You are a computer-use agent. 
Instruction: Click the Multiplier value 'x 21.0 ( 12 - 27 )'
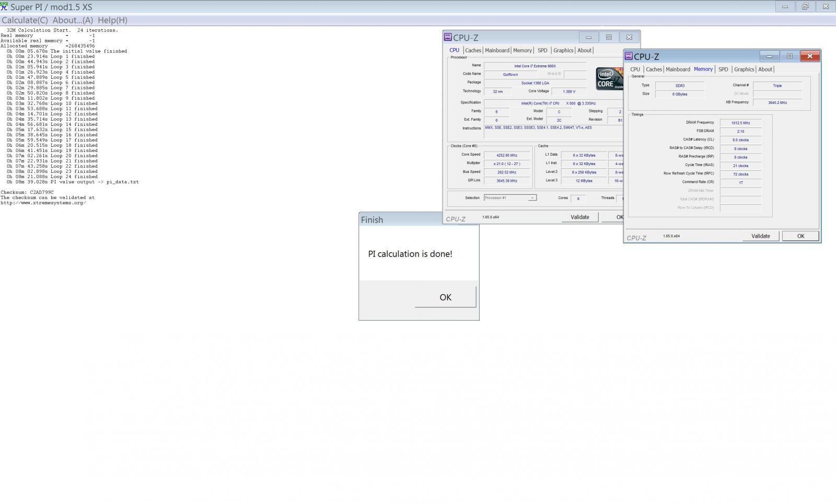tap(506, 163)
